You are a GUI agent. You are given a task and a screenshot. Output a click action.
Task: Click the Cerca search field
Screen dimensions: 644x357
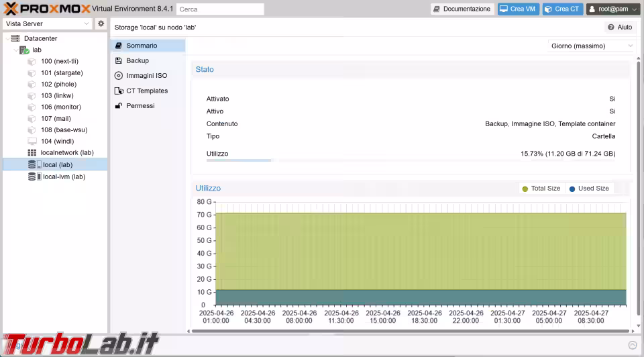[220, 9]
